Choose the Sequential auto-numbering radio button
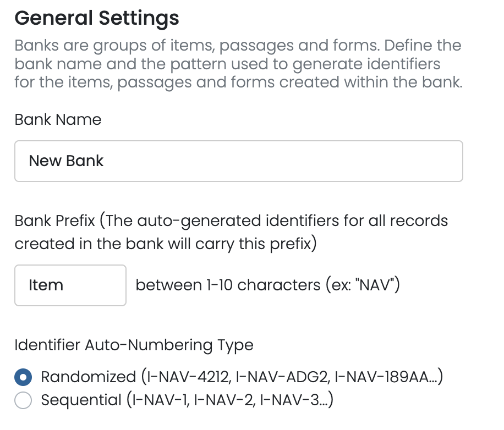The image size is (504, 430). (x=23, y=400)
